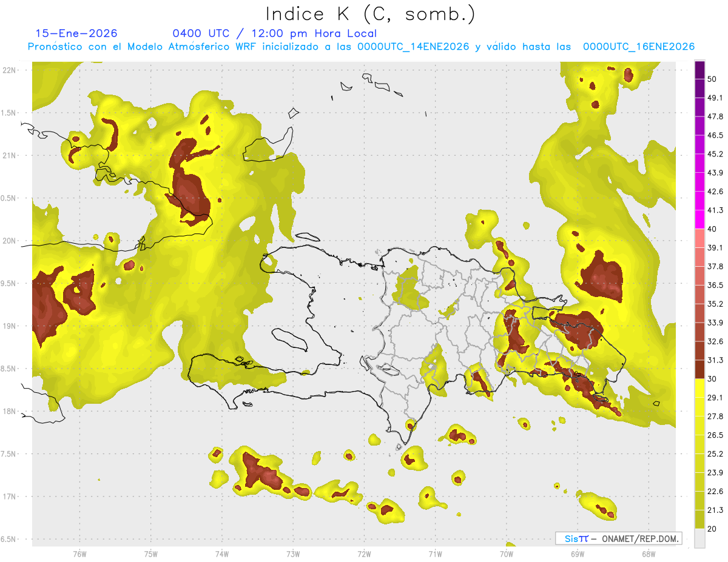This screenshot has height=562, width=728.
Task: Click the "70W" longitude label
Action: click(x=506, y=554)
